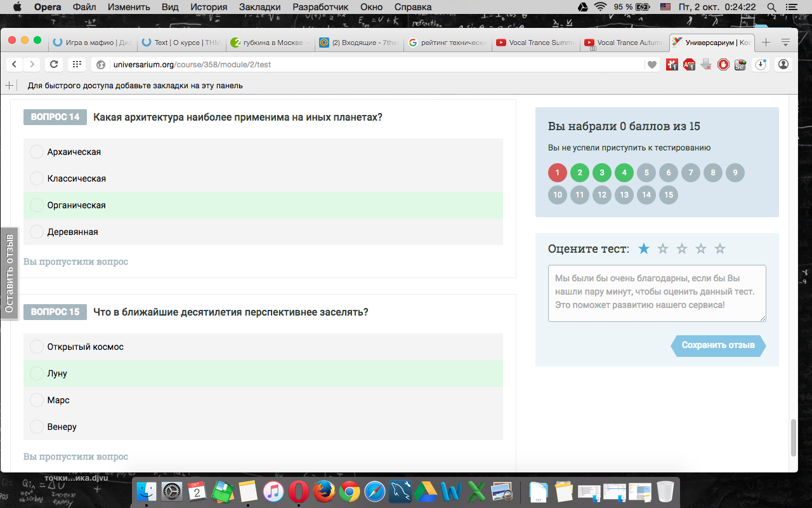Switch to губкина в Москве tab
Screen dimensions: 812x508
269,43
